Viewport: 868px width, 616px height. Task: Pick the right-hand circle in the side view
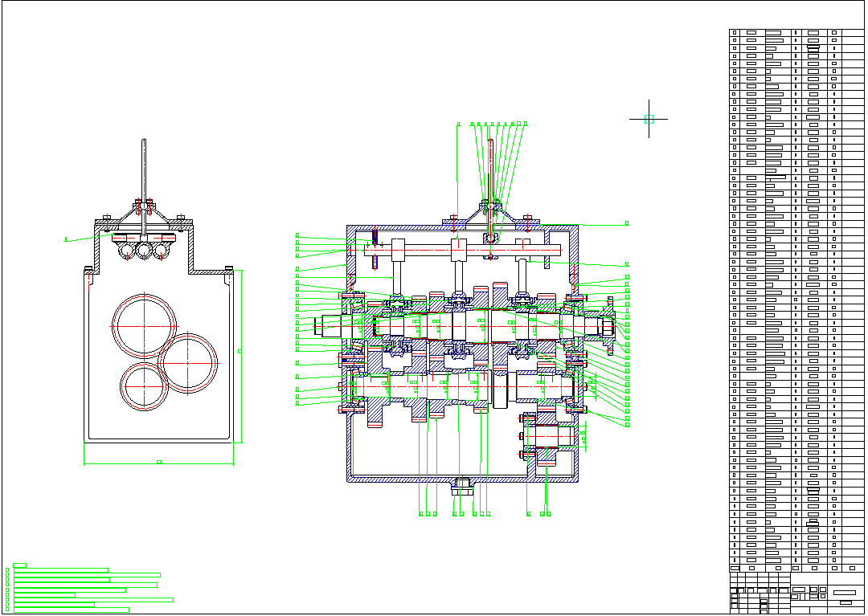[188, 363]
